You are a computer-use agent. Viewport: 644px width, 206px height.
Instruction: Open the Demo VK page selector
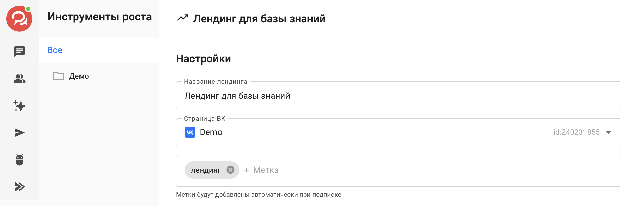[x=398, y=132]
